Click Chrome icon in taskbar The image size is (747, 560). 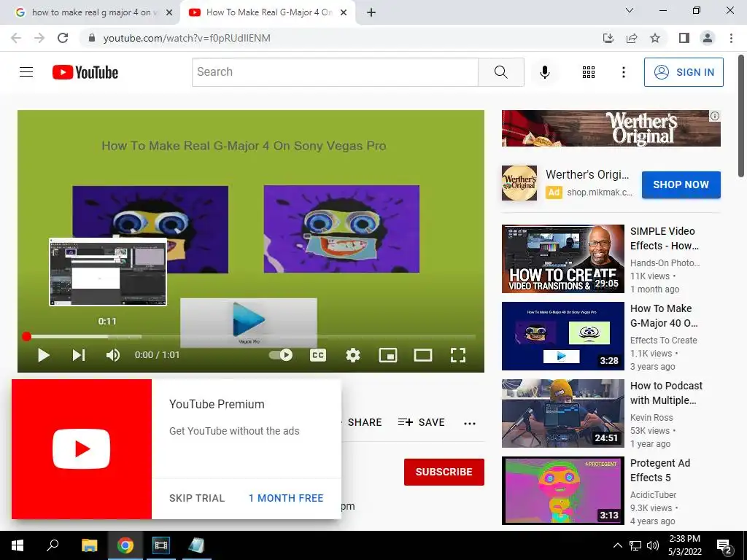[125, 545]
